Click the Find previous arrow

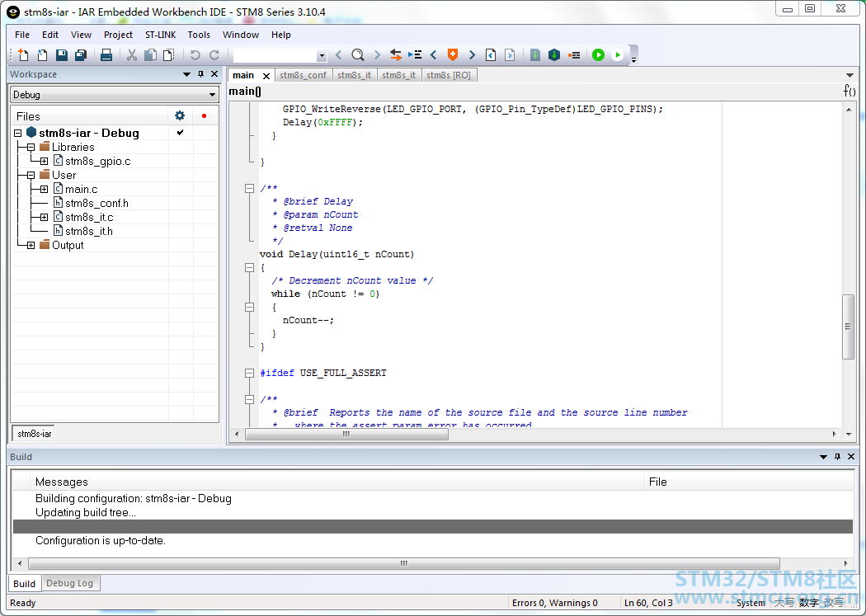point(338,54)
